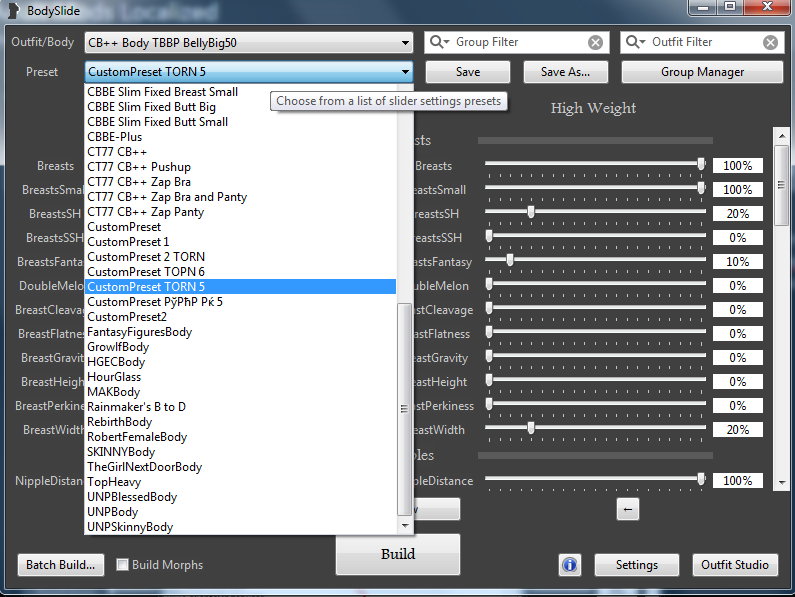The width and height of the screenshot is (795, 597).
Task: Open the Outfit/Body dropdown
Action: click(405, 43)
